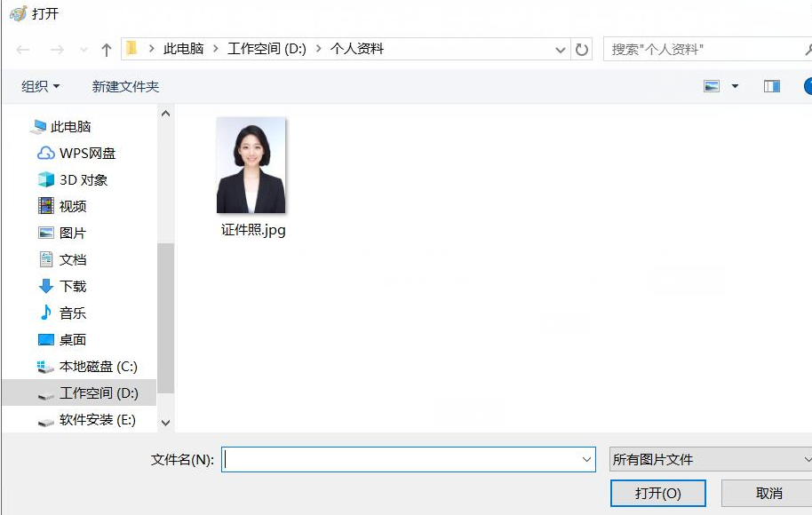This screenshot has height=515, width=812.
Task: Select the 证件照.jpg thumbnail
Action: point(251,164)
